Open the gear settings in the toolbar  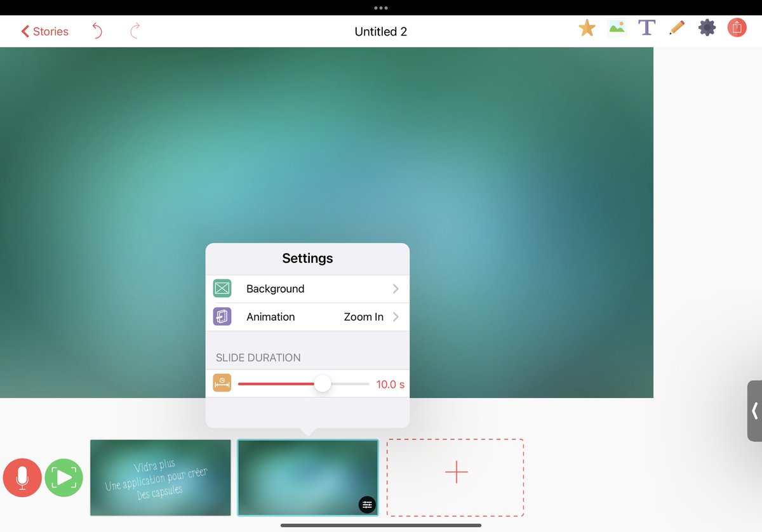tap(707, 28)
